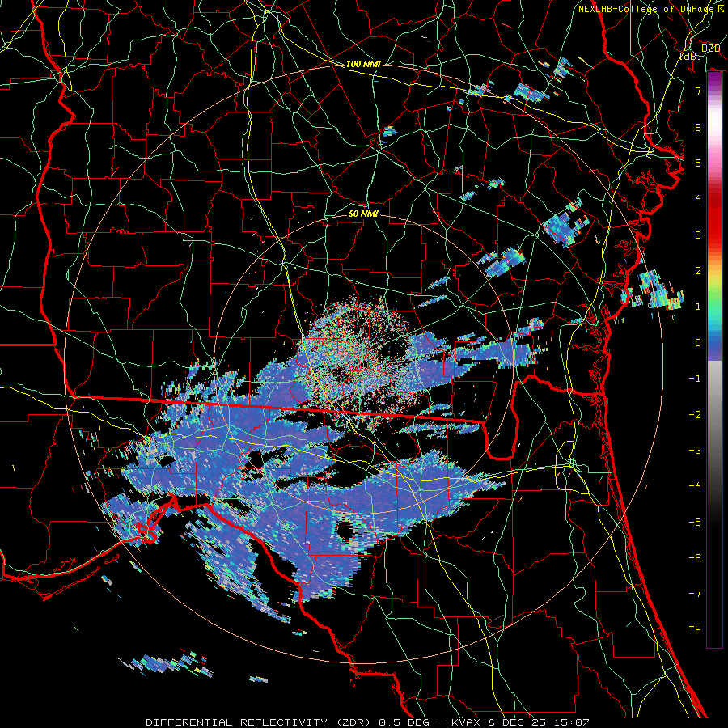Click the -5 value on the color scale
Image resolution: width=728 pixels, height=728 pixels.
tap(695, 523)
